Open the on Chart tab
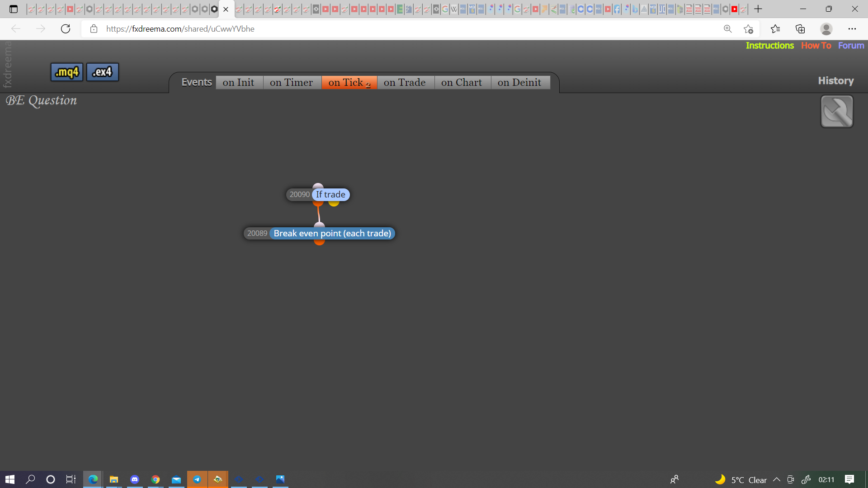 (x=462, y=82)
